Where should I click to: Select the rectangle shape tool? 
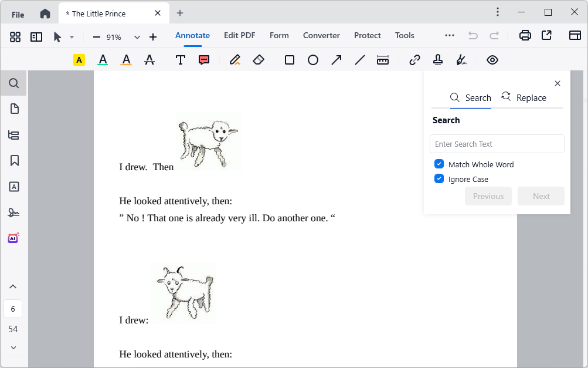[290, 60]
